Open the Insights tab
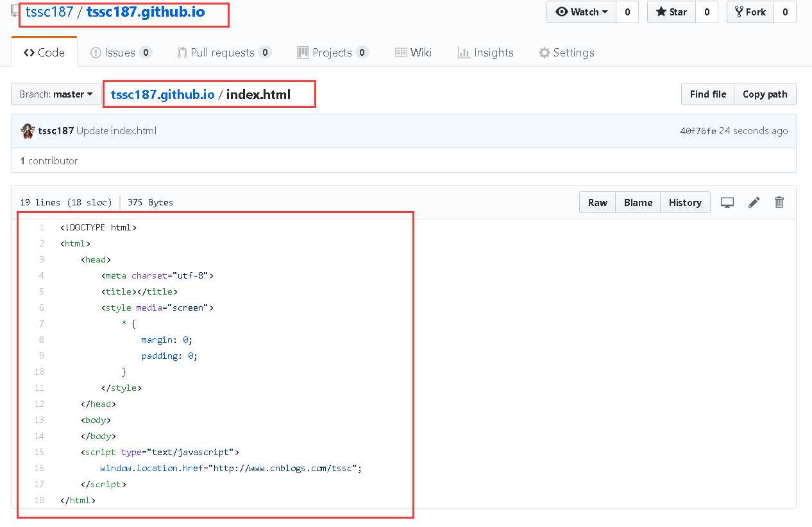This screenshot has width=812, height=527. (x=486, y=53)
